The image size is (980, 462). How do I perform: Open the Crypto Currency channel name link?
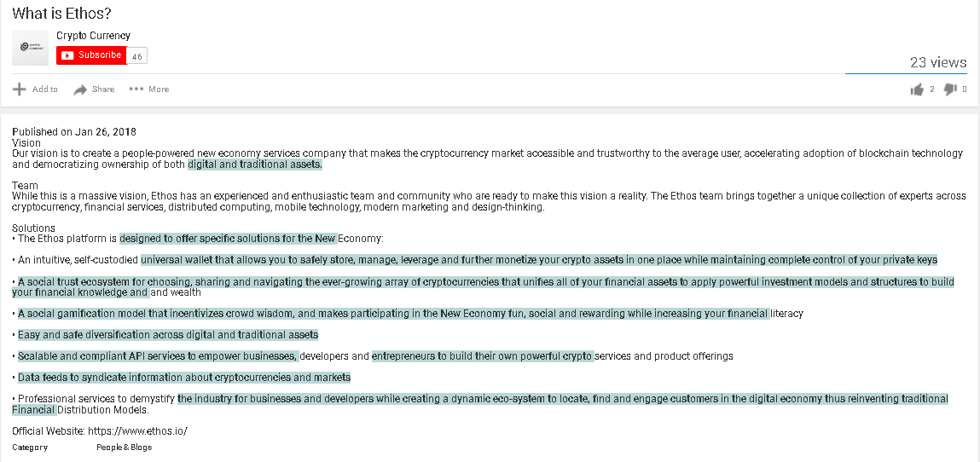tap(93, 36)
